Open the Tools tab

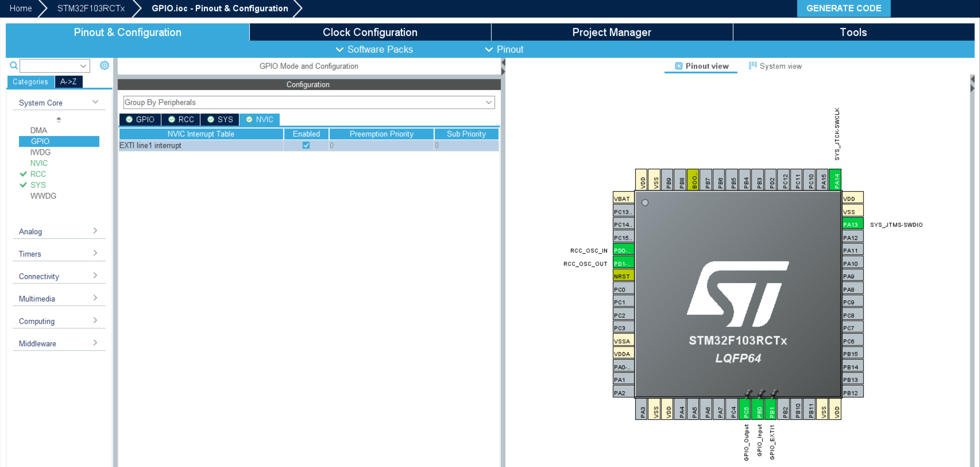[853, 32]
